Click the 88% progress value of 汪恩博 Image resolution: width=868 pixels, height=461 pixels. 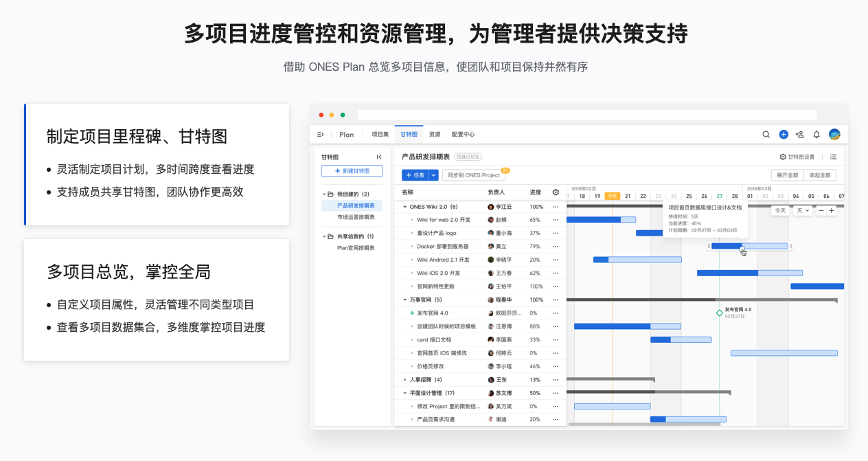pos(535,326)
